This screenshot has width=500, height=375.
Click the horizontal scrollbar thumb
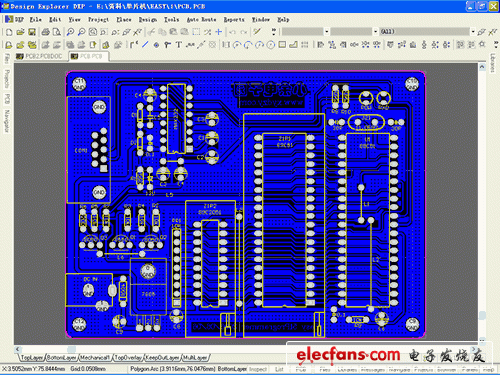(x=71, y=349)
